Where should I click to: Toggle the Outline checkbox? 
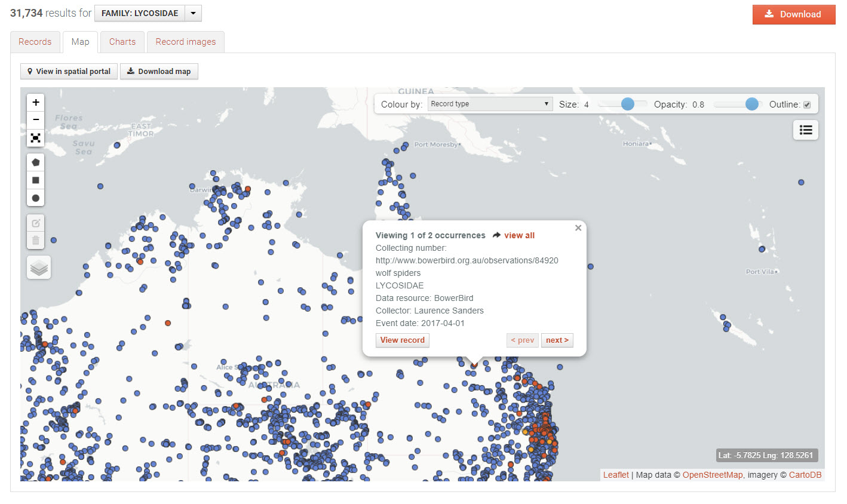coord(807,105)
